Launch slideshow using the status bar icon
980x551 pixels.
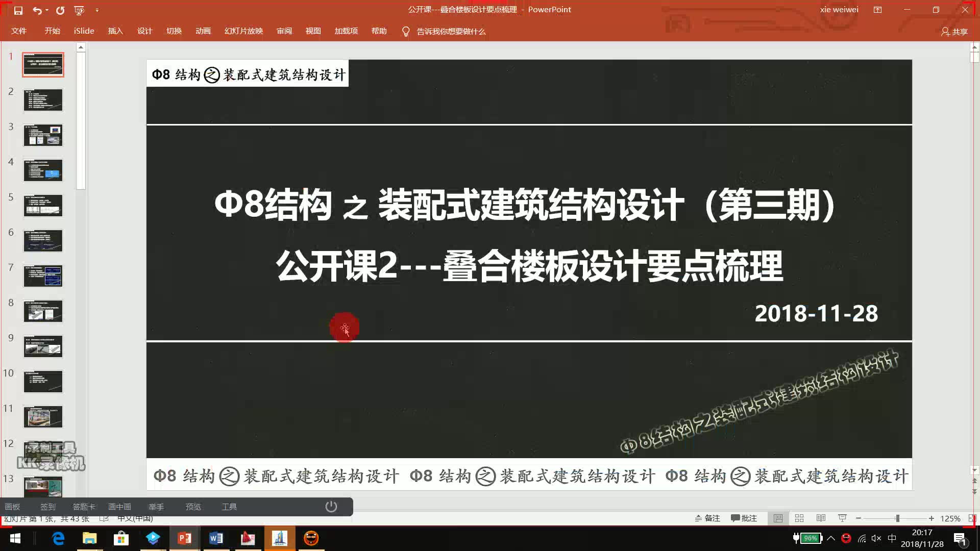pyautogui.click(x=842, y=518)
